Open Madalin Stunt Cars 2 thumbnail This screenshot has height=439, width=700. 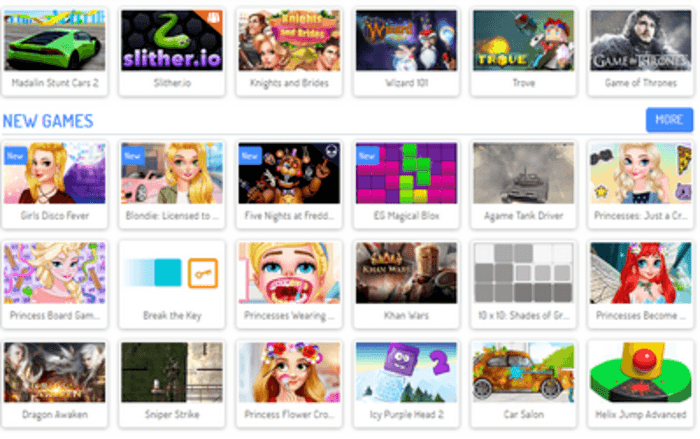[x=54, y=41]
